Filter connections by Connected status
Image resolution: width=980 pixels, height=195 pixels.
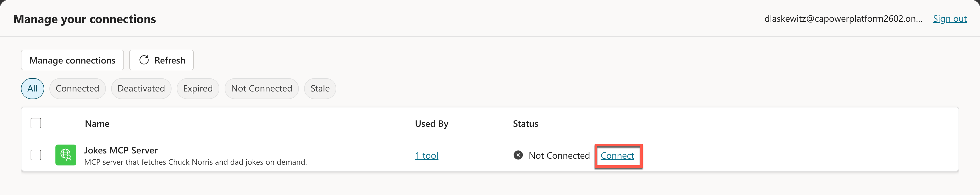pos(77,88)
